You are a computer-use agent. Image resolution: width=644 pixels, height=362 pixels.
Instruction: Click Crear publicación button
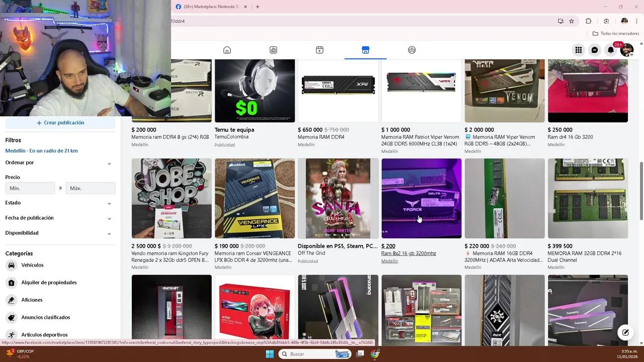click(60, 123)
